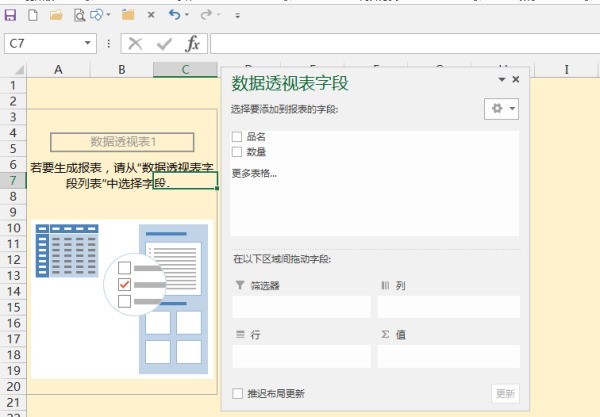Click the formula bar Cancel X icon
The image size is (600, 417).
(135, 44)
